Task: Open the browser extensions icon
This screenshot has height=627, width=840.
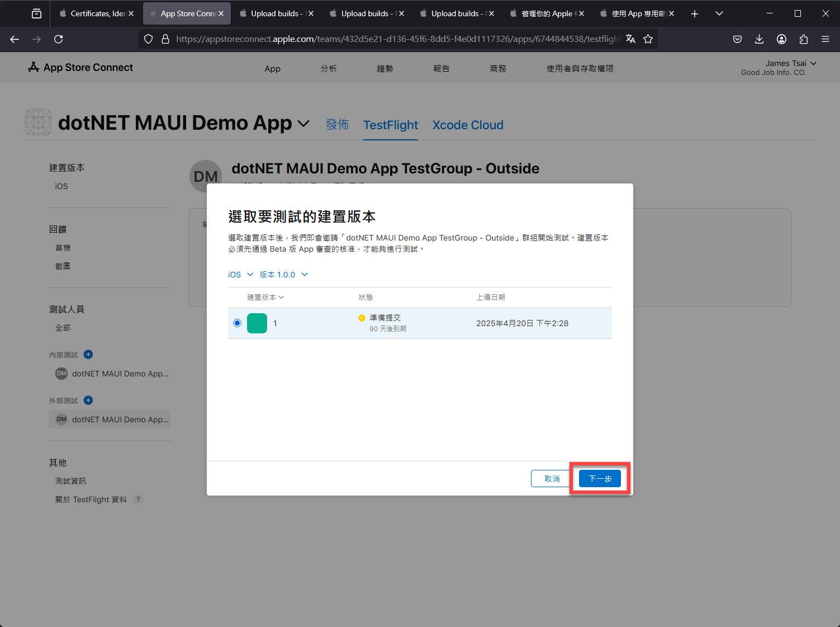Action: [804, 39]
